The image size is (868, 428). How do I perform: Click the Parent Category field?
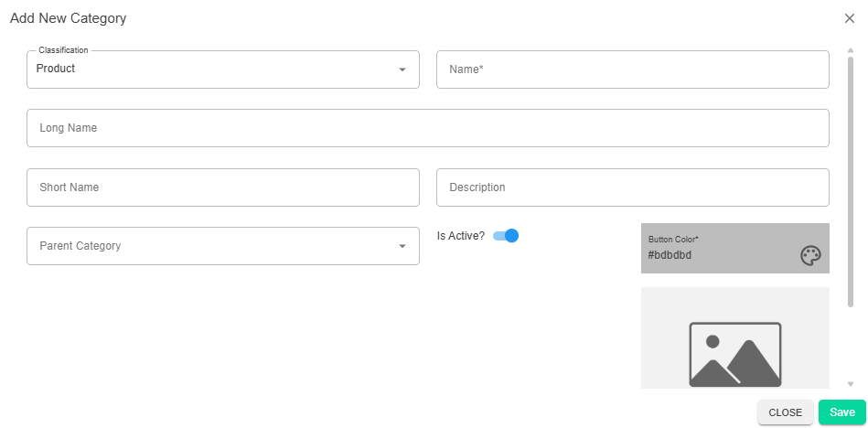click(x=223, y=246)
